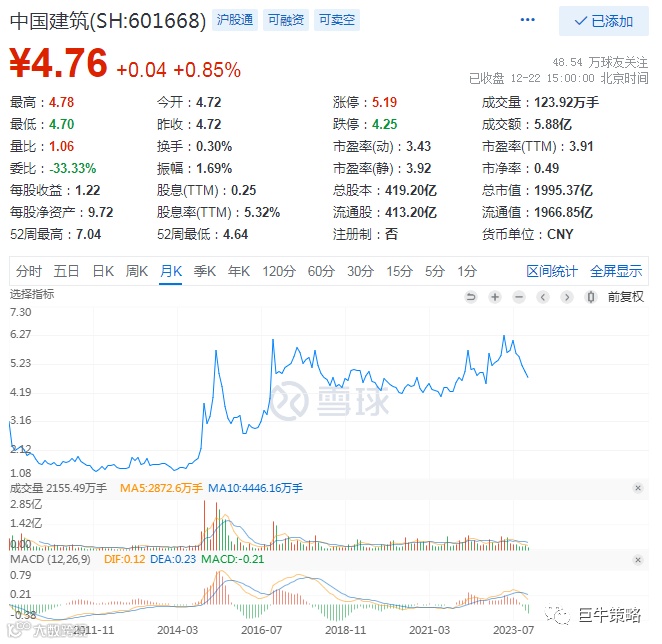Click the MACD (12,26,9) label
This screenshot has height=644, width=662.
[x=50, y=559]
